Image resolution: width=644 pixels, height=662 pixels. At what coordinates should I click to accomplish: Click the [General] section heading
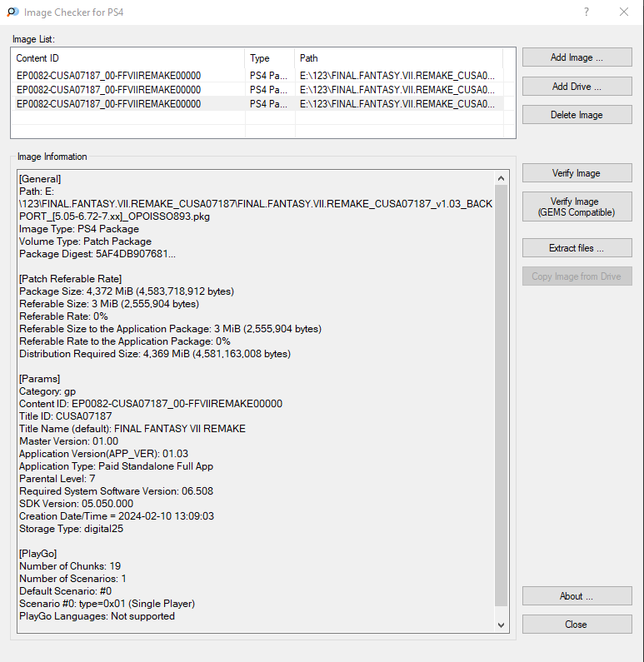(x=40, y=179)
